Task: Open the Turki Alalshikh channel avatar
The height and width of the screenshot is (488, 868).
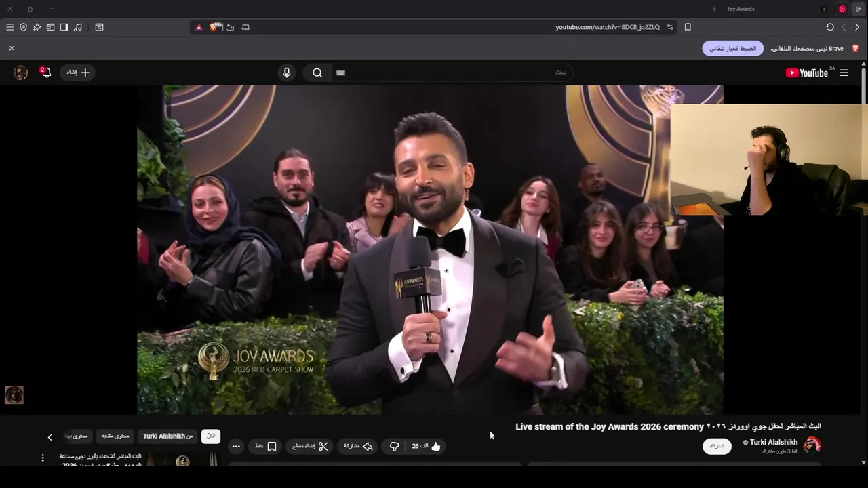Action: point(812,445)
